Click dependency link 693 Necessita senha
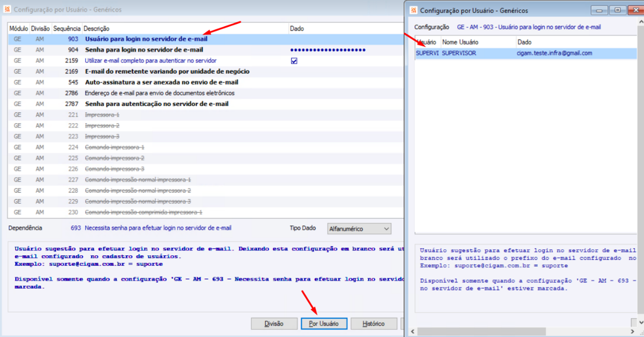This screenshot has height=337, width=644. click(151, 228)
